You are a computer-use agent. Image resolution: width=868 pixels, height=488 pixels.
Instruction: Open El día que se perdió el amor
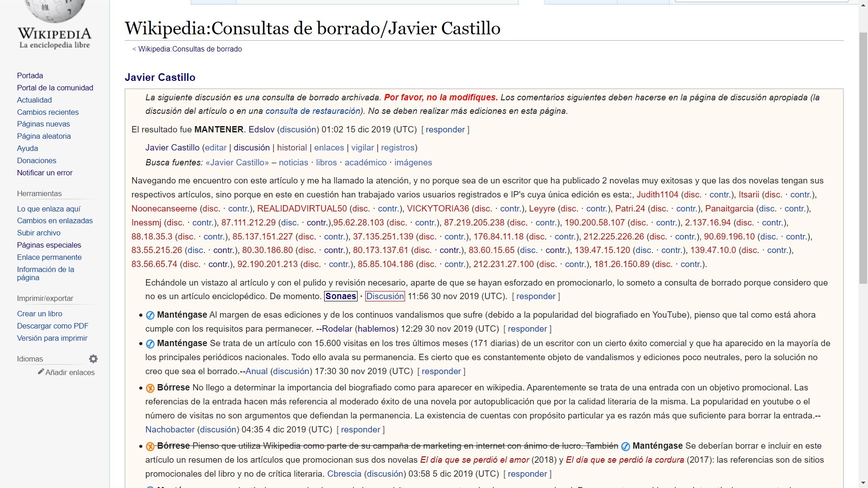coord(475,460)
